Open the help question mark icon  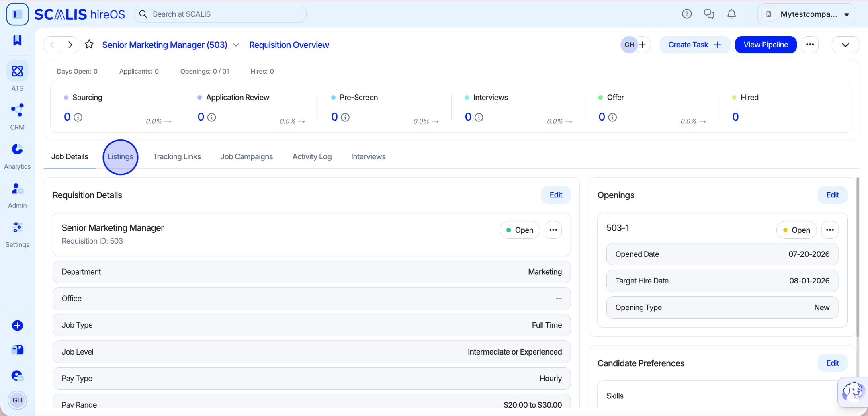tap(687, 14)
